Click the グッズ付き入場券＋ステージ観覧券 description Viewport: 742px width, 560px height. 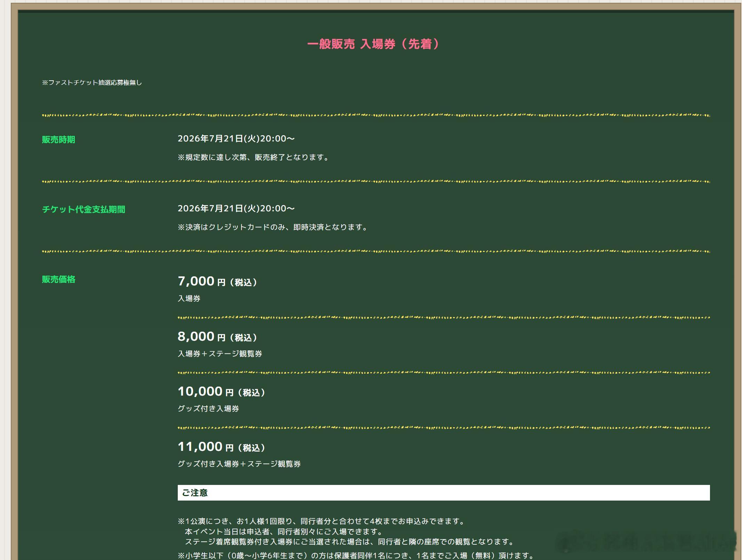[239, 464]
